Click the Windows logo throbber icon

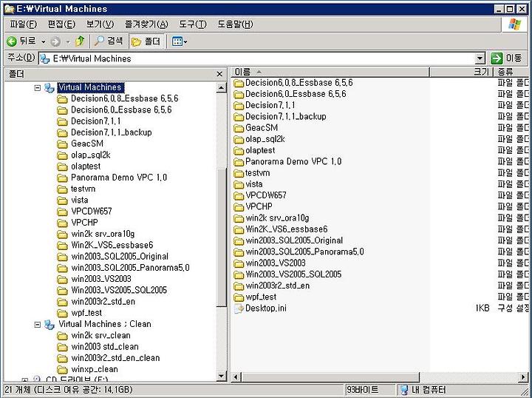click(515, 24)
